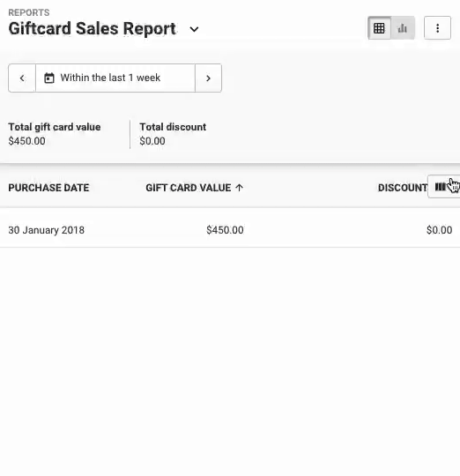The height and width of the screenshot is (476, 460).
Task: Change the "Within the last 1 week" range
Action: (x=115, y=78)
